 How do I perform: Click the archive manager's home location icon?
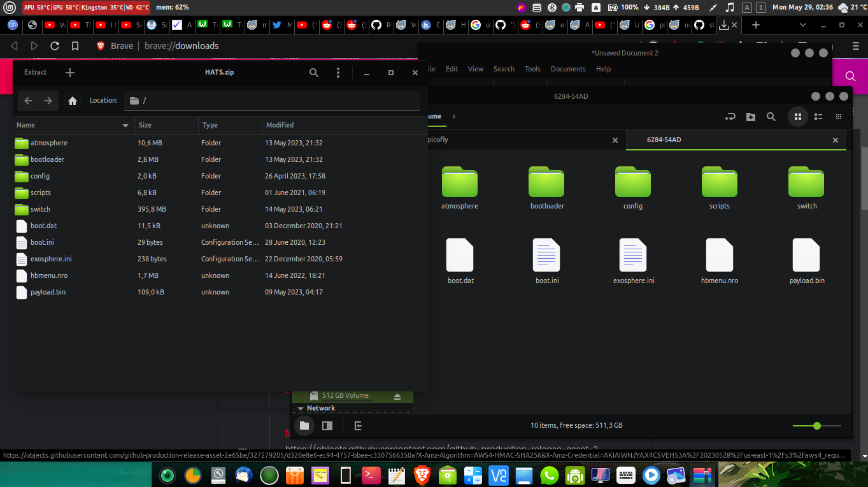click(x=73, y=101)
